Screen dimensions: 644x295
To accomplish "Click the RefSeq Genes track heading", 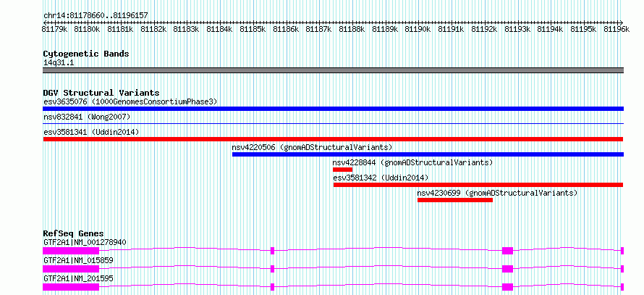I will click(74, 233).
